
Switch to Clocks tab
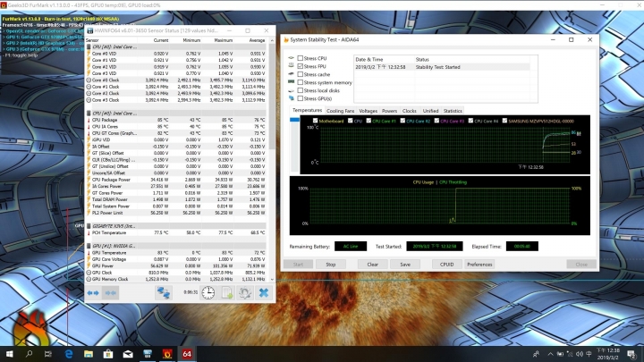click(x=410, y=111)
